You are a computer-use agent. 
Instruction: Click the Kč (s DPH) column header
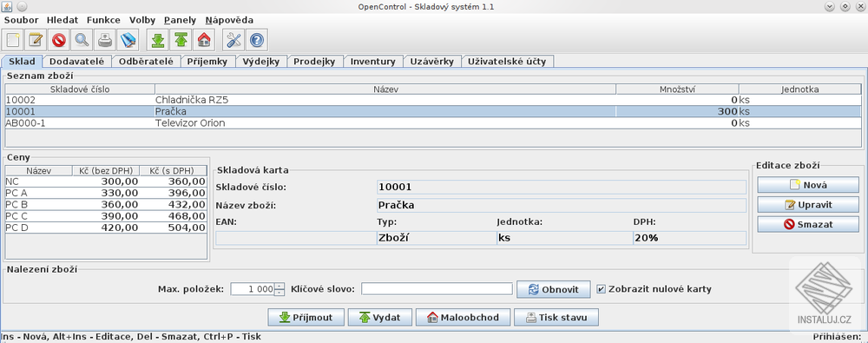click(x=174, y=170)
